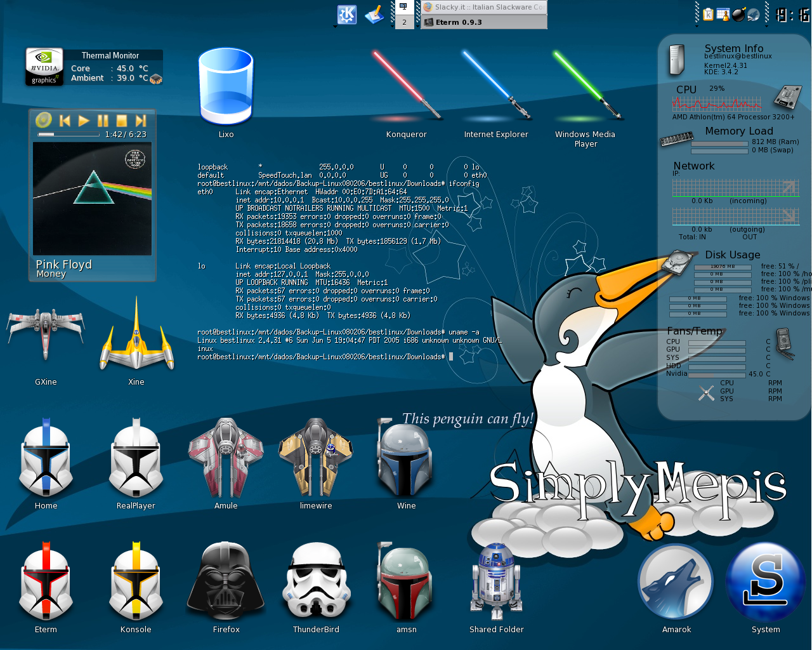
Task: Open the KDE K menu button
Action: (x=347, y=15)
